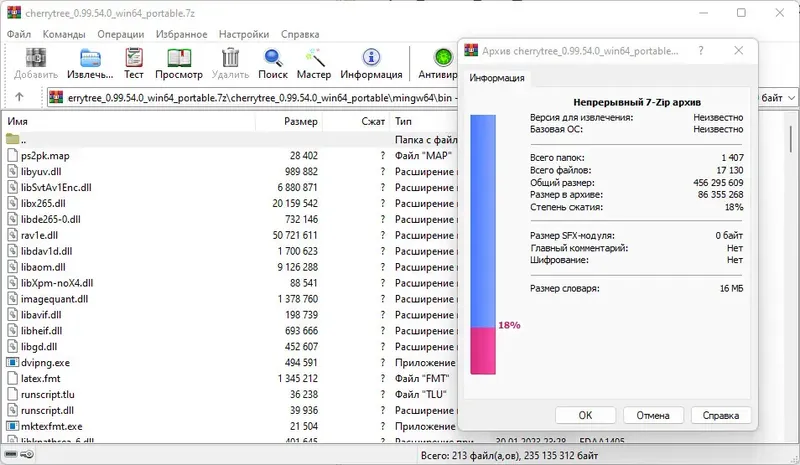The width and height of the screenshot is (800, 465).
Task: Open the Файл menu
Action: point(19,34)
